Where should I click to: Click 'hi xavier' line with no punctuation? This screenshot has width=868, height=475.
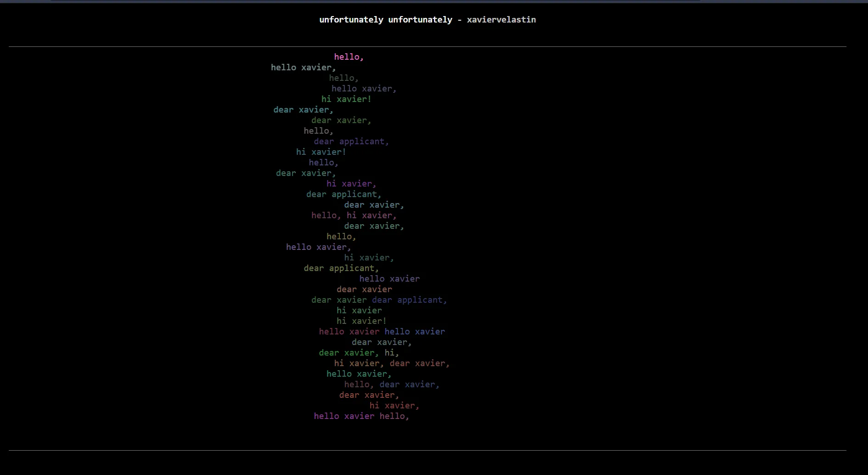pyautogui.click(x=359, y=311)
